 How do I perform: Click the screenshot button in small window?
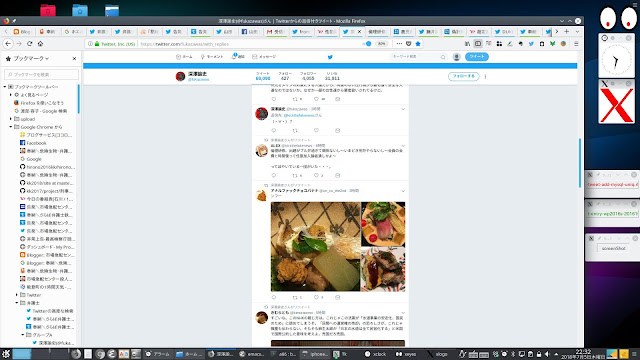tap(613, 248)
